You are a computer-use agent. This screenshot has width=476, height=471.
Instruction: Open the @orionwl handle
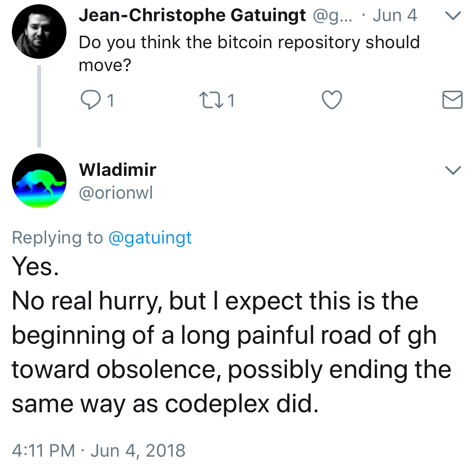[116, 193]
